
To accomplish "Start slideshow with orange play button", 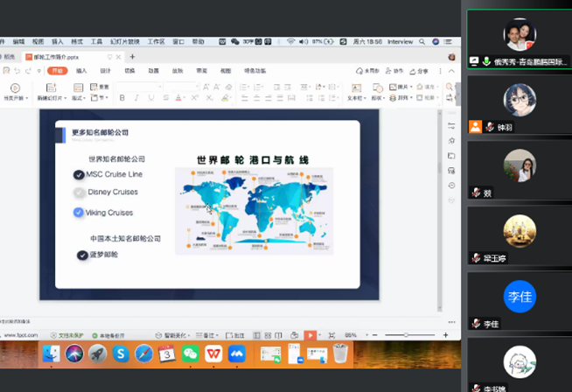I will click(310, 335).
